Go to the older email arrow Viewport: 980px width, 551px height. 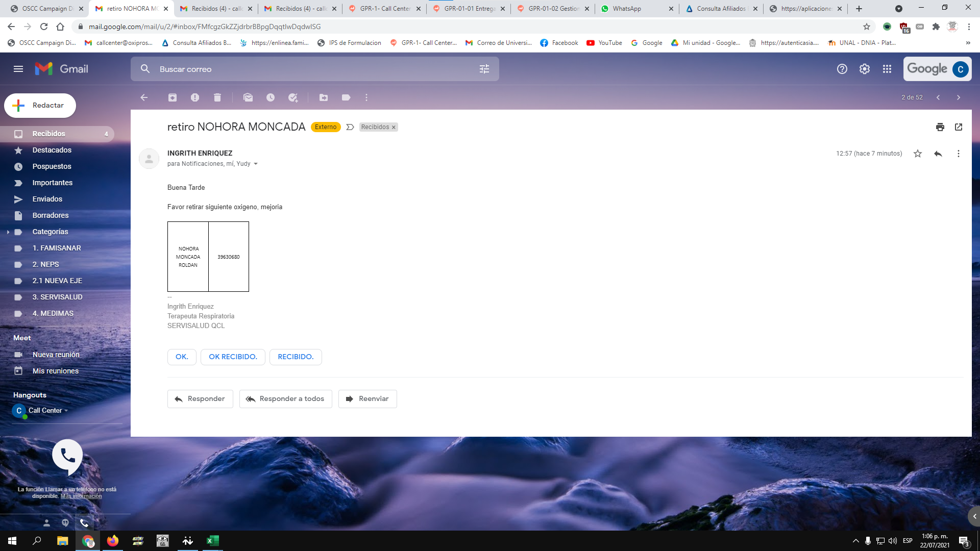tap(959, 97)
